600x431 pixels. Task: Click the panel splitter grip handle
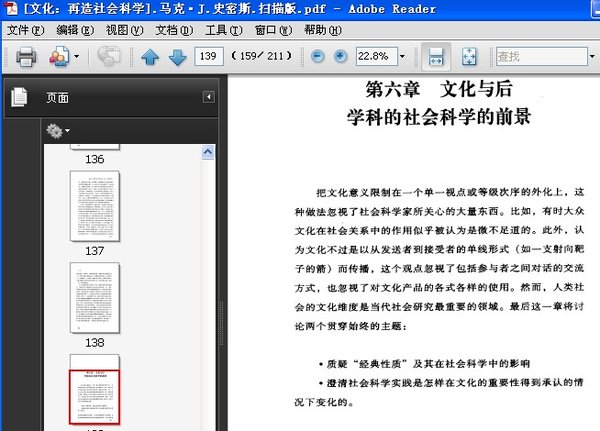click(221, 323)
